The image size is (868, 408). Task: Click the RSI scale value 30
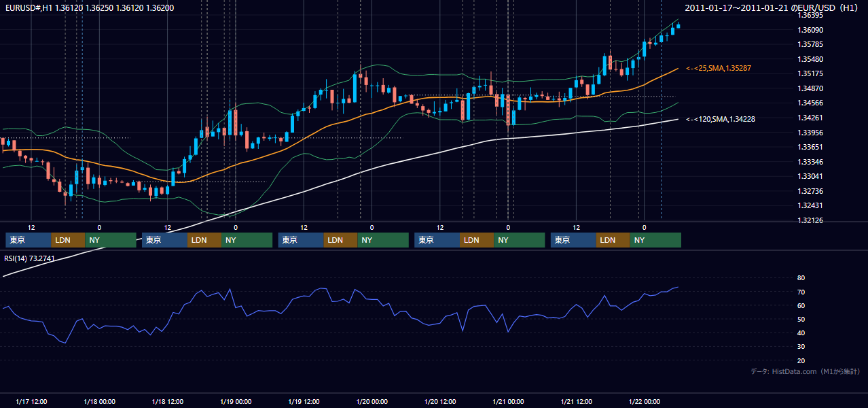coord(801,347)
